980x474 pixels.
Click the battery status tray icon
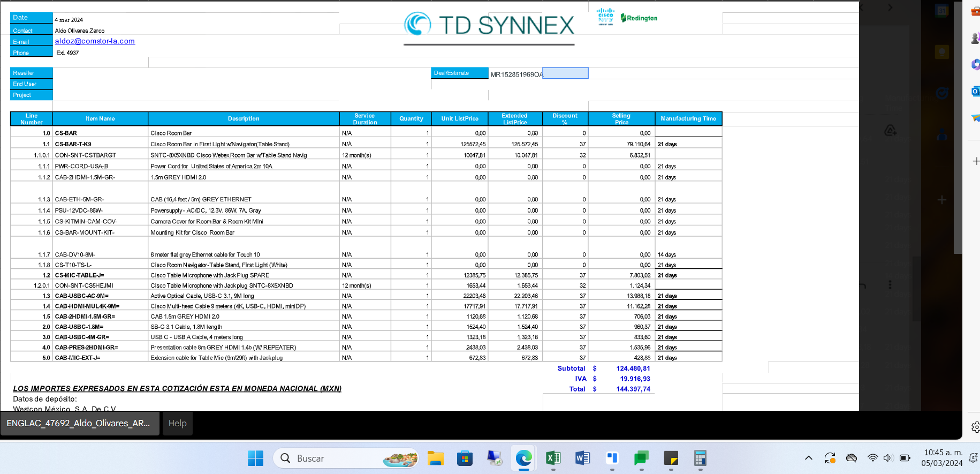[905, 458]
